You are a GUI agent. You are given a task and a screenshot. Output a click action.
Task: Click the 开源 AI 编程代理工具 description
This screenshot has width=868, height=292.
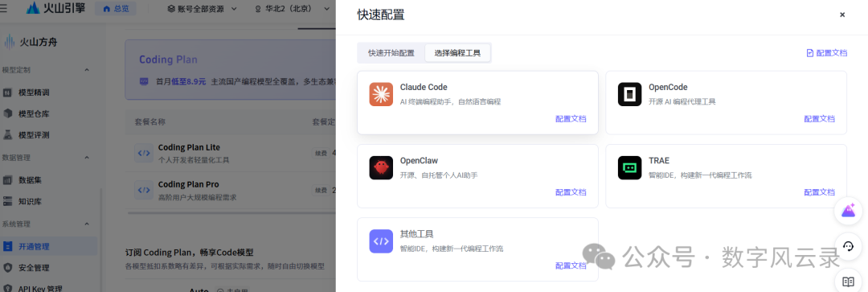682,102
